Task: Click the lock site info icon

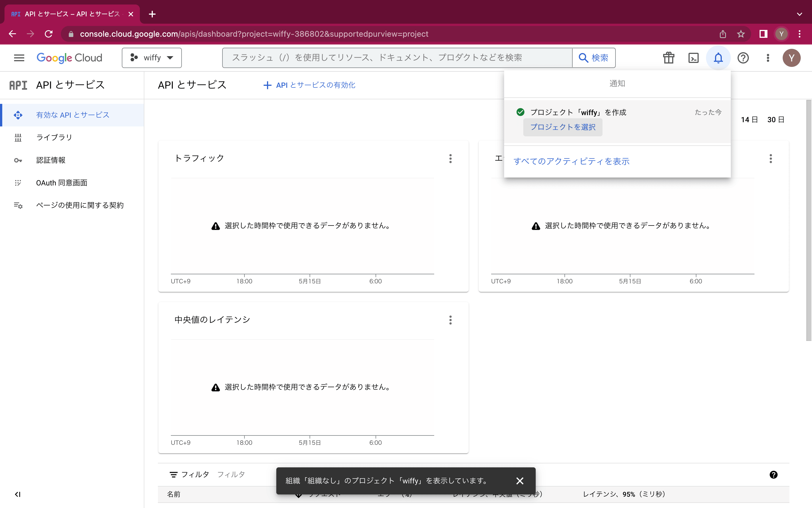Action: click(71, 34)
